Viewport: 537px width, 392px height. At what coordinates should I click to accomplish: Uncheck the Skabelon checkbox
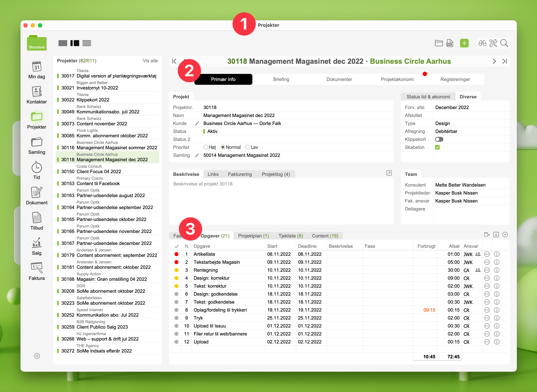pos(437,147)
